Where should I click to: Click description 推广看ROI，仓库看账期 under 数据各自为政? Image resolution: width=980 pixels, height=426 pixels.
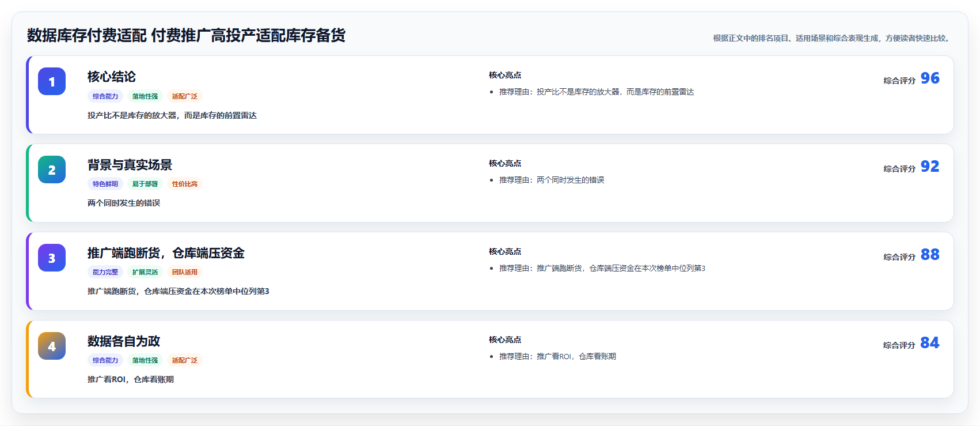(131, 379)
